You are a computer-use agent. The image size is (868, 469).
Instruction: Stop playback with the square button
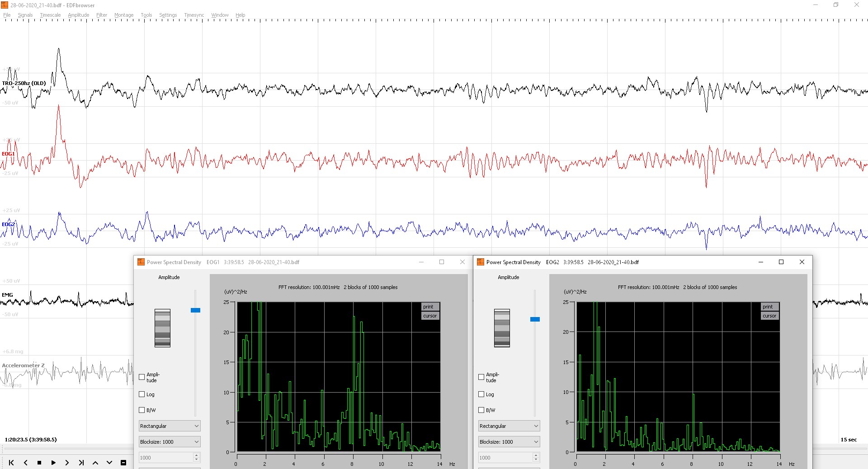point(39,463)
